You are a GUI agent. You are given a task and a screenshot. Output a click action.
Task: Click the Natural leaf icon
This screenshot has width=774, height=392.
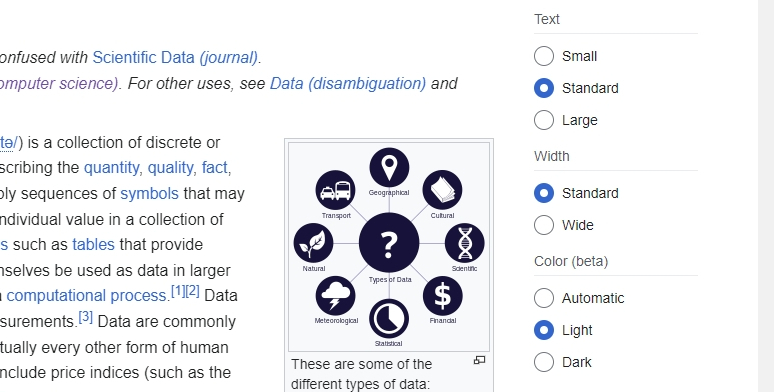[313, 243]
